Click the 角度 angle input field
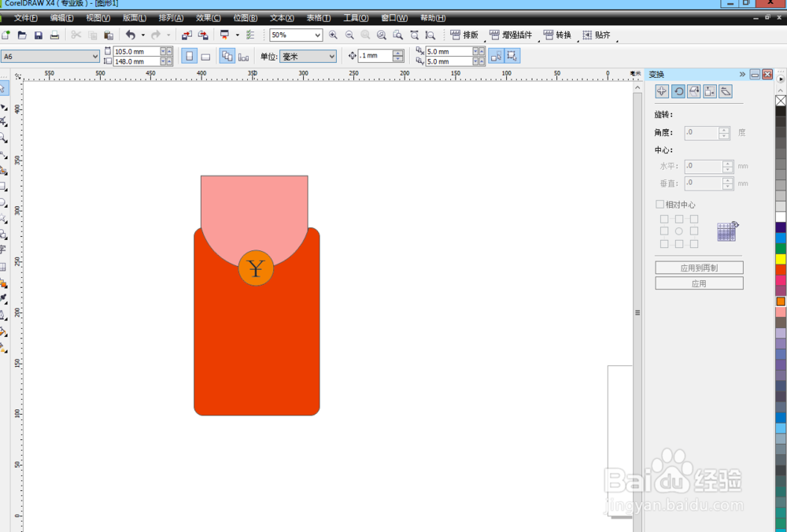Image resolution: width=787 pixels, height=532 pixels. coord(702,132)
